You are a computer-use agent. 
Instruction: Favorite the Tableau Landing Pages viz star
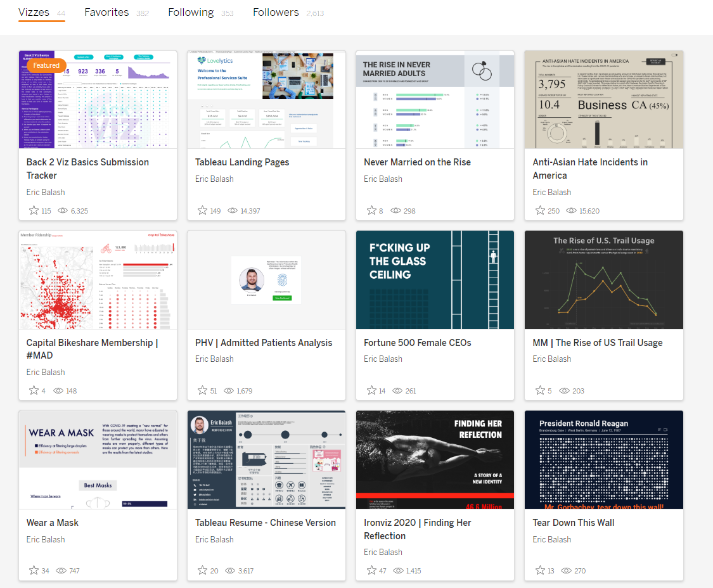(x=202, y=210)
